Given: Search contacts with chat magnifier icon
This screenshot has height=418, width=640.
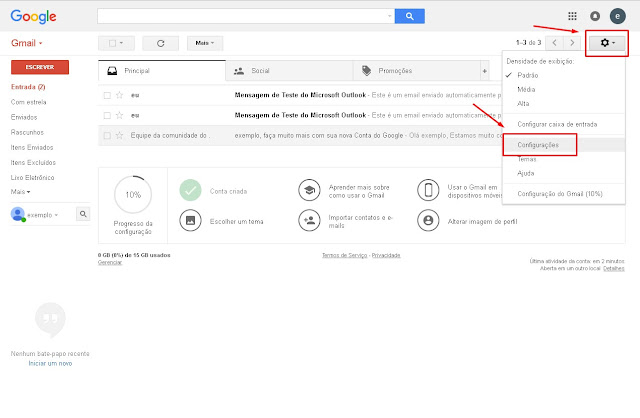Looking at the screenshot, I should pos(83,214).
